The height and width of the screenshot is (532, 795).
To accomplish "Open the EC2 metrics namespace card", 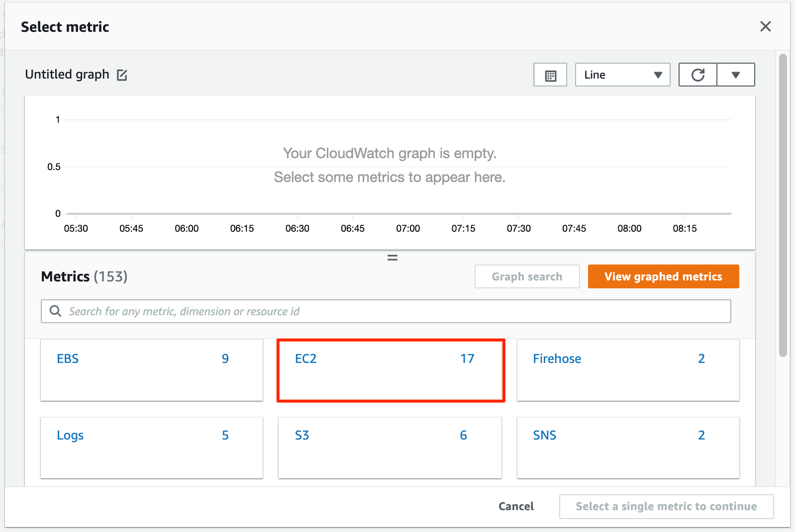I will tap(391, 370).
